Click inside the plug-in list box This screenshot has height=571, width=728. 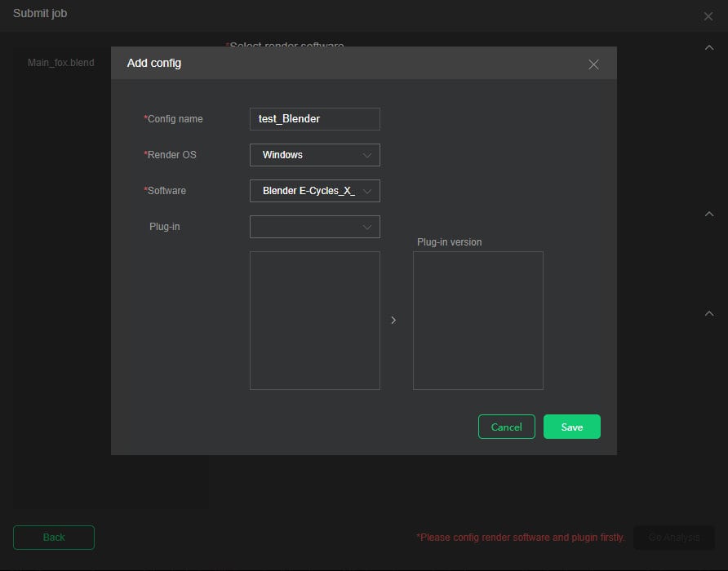point(315,321)
